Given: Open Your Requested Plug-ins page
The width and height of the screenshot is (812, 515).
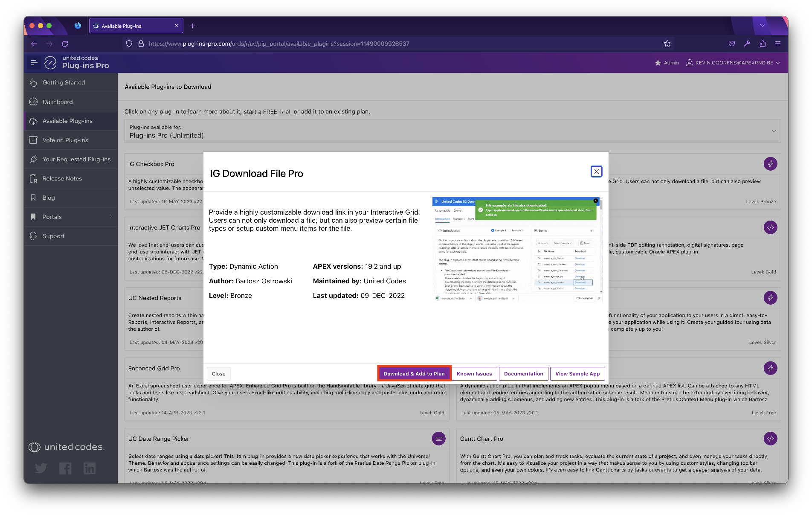Looking at the screenshot, I should click(x=71, y=159).
